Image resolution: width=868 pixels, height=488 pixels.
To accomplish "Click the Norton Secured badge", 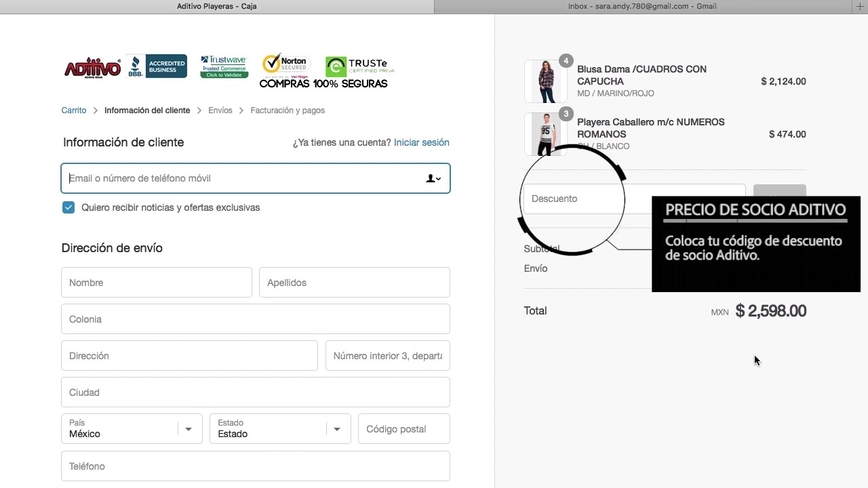I will pyautogui.click(x=285, y=66).
